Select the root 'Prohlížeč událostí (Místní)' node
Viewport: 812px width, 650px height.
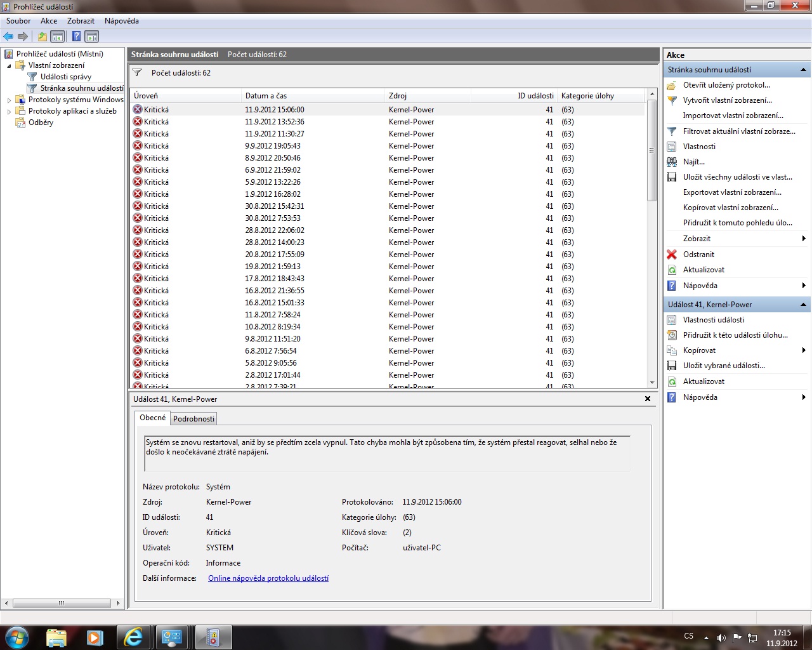60,54
